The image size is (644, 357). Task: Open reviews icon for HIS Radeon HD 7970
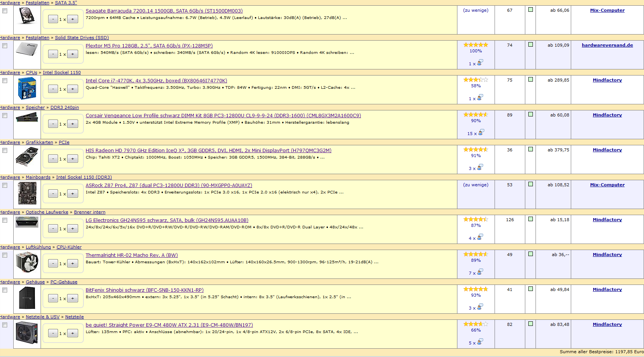(x=480, y=167)
